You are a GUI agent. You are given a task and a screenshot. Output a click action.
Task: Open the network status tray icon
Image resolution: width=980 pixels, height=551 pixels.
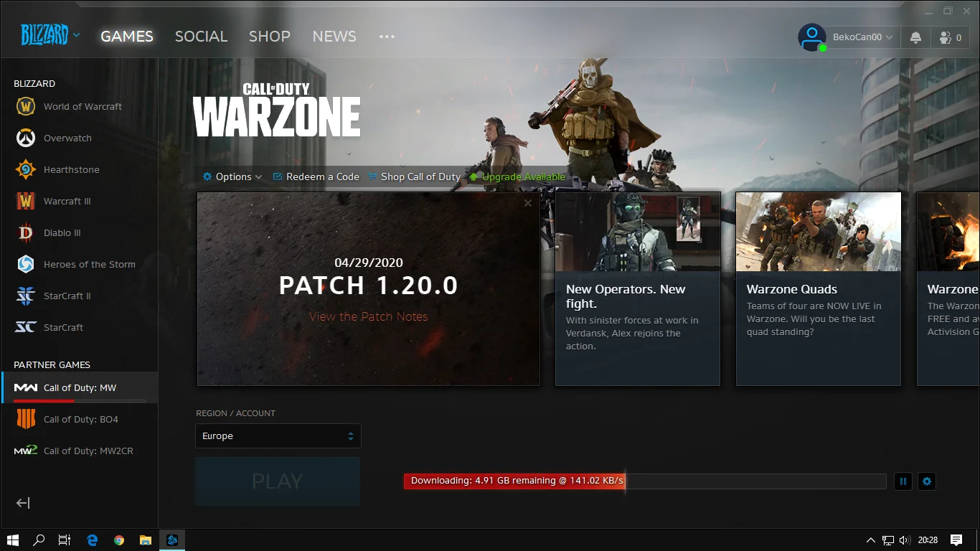coord(888,540)
